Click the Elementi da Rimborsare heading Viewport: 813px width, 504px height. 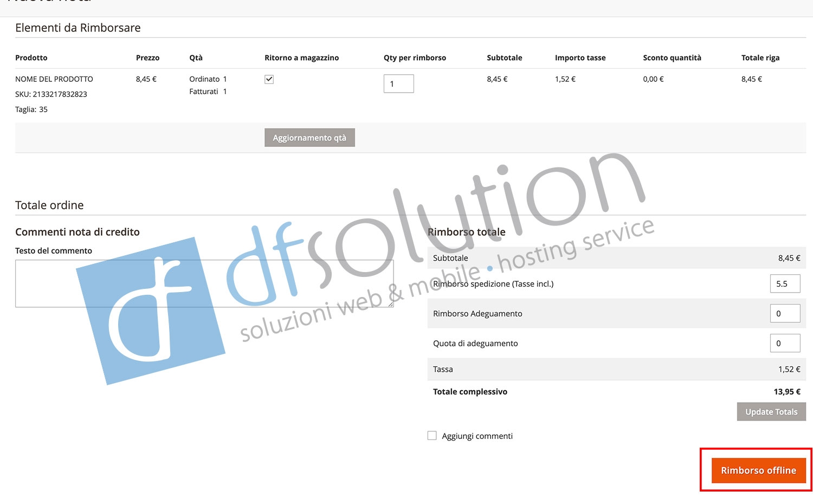pyautogui.click(x=78, y=28)
